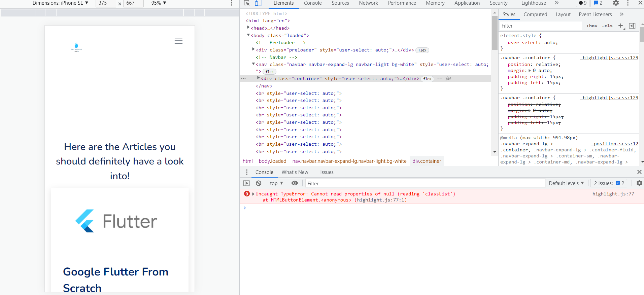Click the 2 messages issue badge

598,3
